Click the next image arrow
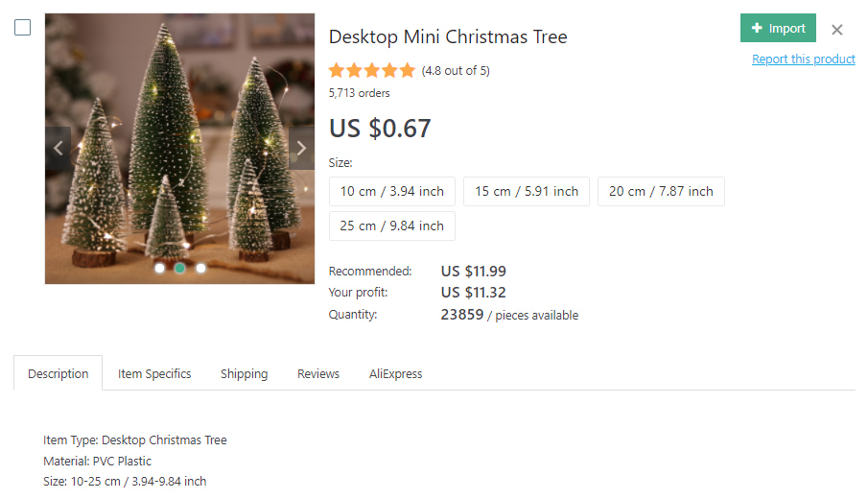The height and width of the screenshot is (499, 868). click(301, 149)
